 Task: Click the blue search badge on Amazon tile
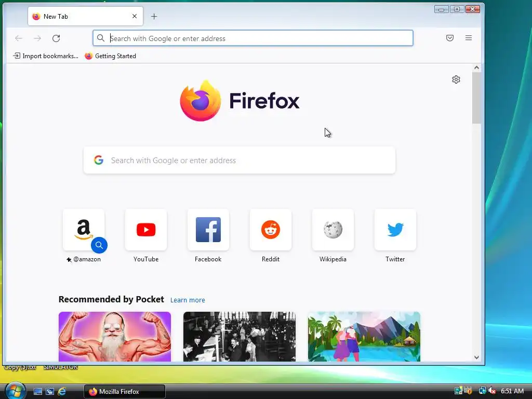point(99,245)
